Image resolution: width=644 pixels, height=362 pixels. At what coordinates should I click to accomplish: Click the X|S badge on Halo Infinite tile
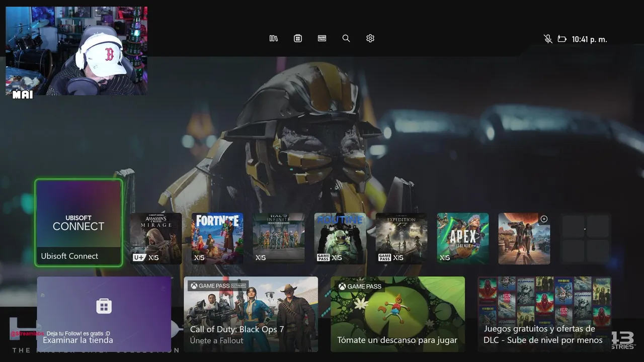[261, 258]
